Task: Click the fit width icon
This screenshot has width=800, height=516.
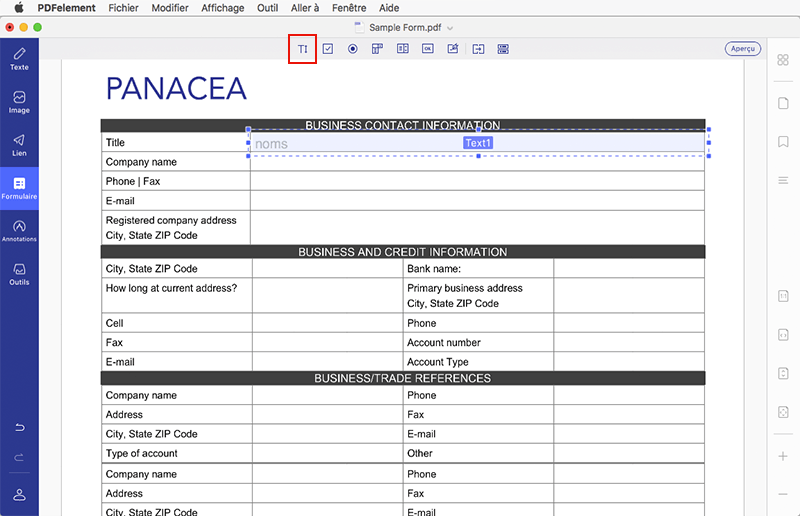Action: (783, 335)
